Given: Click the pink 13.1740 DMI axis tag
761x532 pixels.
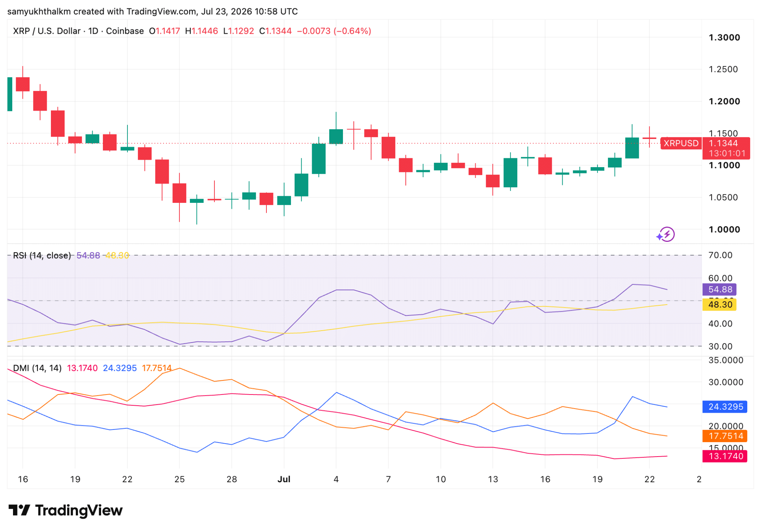Looking at the screenshot, I should 725,456.
